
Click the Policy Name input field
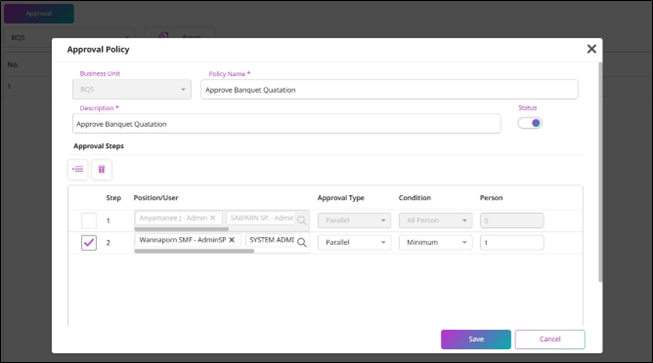pos(389,90)
